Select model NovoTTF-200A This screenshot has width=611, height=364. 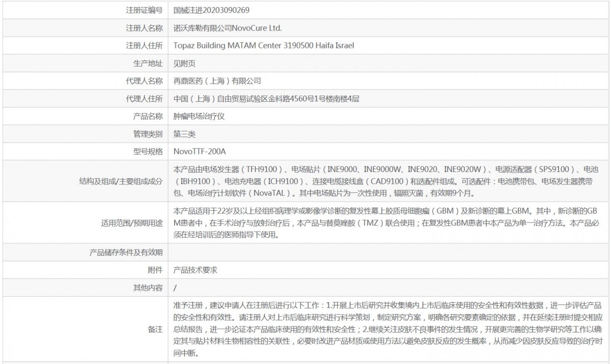[199, 152]
